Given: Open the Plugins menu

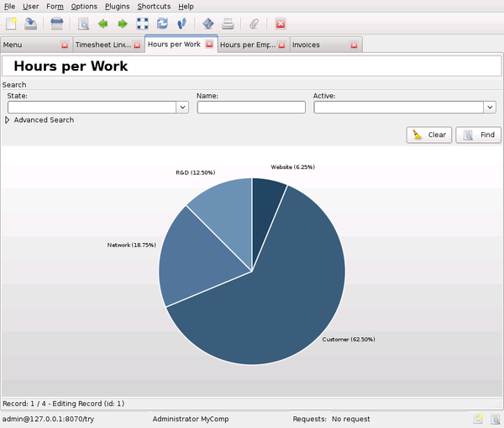Looking at the screenshot, I should pos(118,7).
